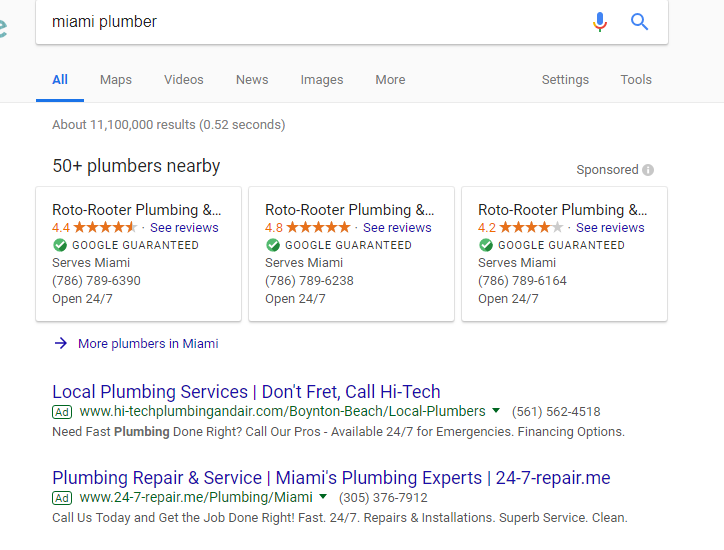Click the voice search microphone icon

pos(600,22)
